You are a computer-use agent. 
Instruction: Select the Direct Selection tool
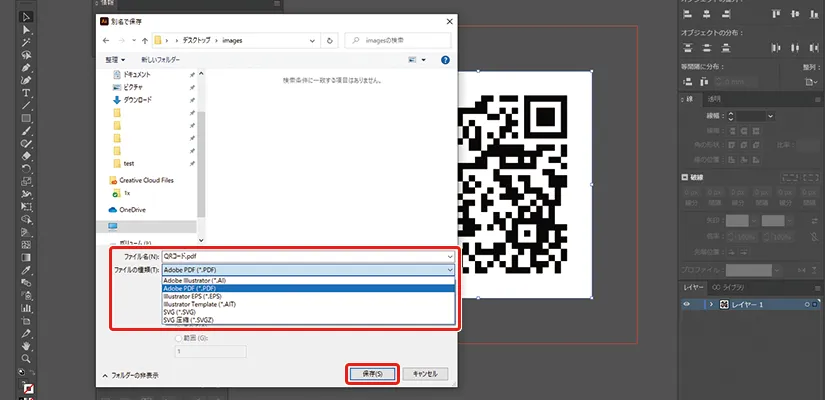click(x=26, y=29)
